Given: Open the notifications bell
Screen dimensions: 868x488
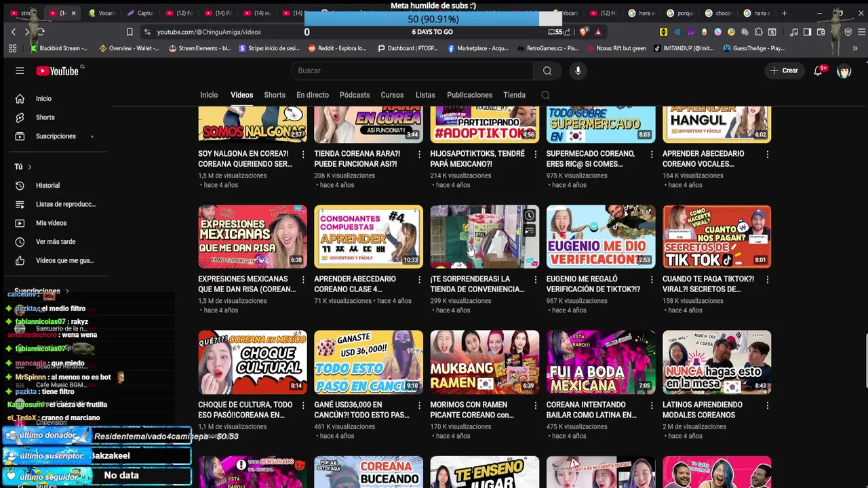Looking at the screenshot, I should pyautogui.click(x=818, y=70).
